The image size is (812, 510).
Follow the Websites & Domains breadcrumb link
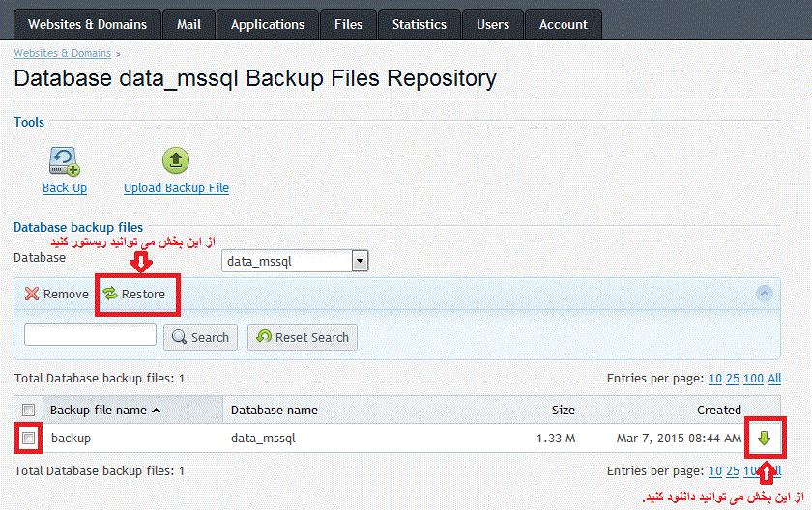pos(62,53)
